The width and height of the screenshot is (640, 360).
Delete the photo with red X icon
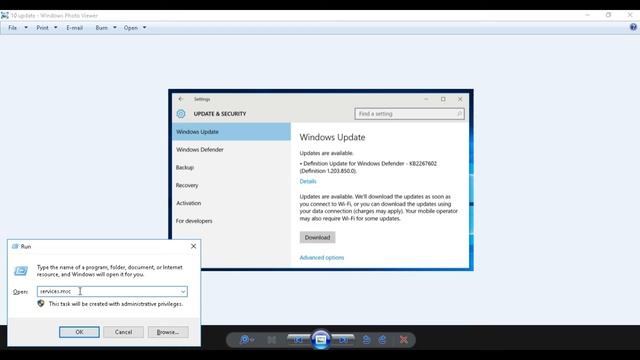pos(404,340)
